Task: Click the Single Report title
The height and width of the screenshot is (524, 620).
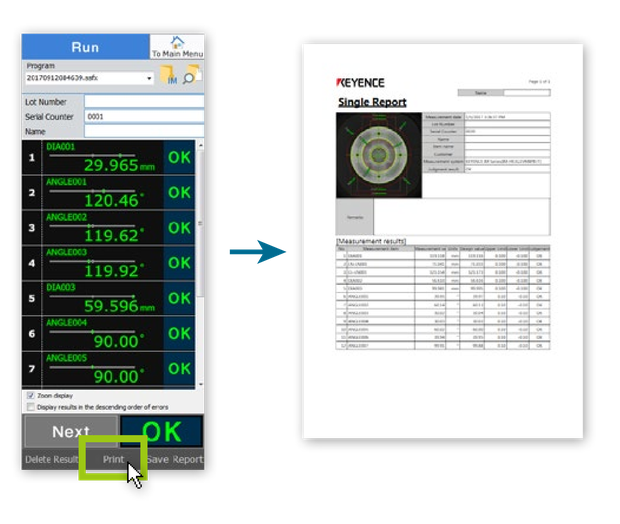Action: [372, 102]
